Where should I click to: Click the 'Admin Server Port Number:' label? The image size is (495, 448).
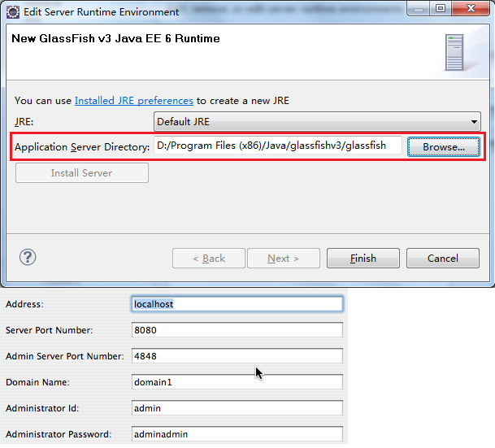(65, 356)
